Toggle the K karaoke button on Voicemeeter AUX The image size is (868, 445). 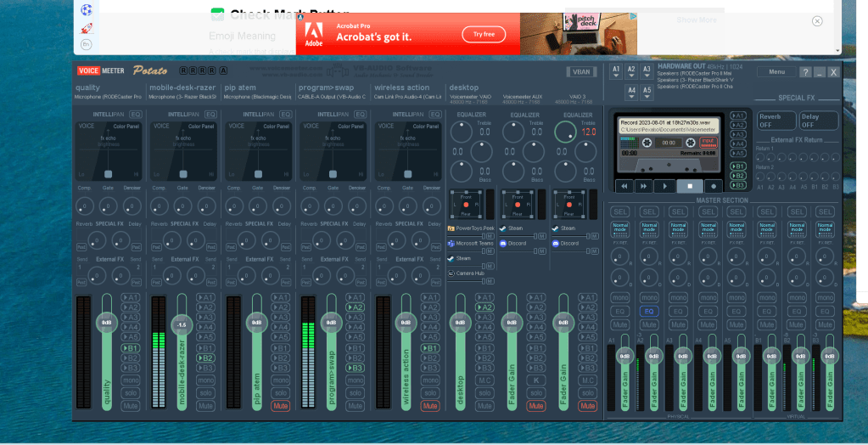click(535, 380)
